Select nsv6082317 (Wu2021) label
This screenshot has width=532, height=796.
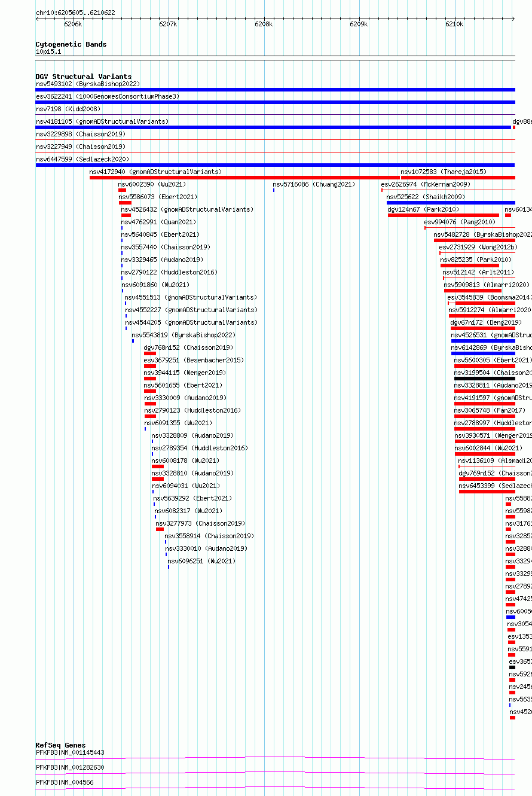tap(188, 511)
